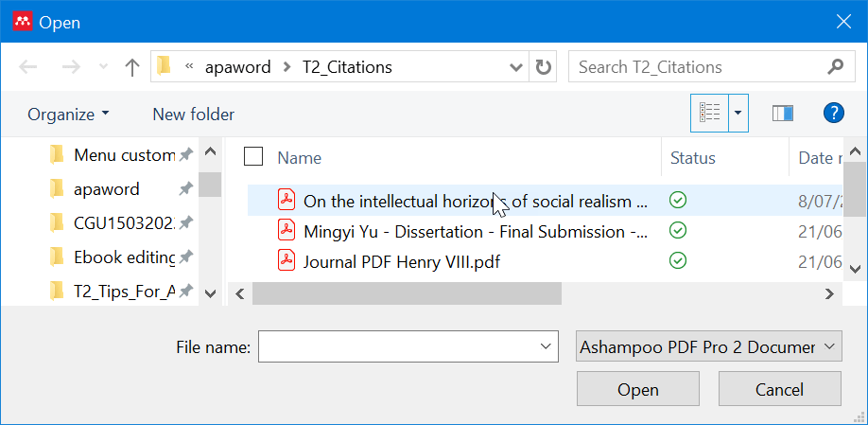Click the pin icon beside Menu custom
Image resolution: width=868 pixels, height=425 pixels.
186,155
